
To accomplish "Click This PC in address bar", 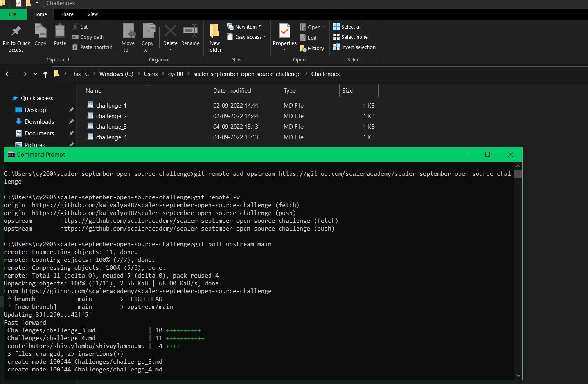I will point(79,74).
